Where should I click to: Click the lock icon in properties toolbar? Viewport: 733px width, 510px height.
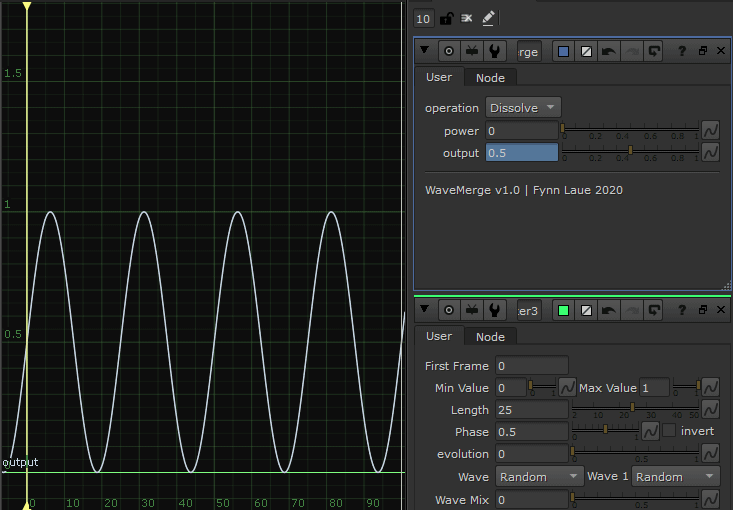[446, 18]
